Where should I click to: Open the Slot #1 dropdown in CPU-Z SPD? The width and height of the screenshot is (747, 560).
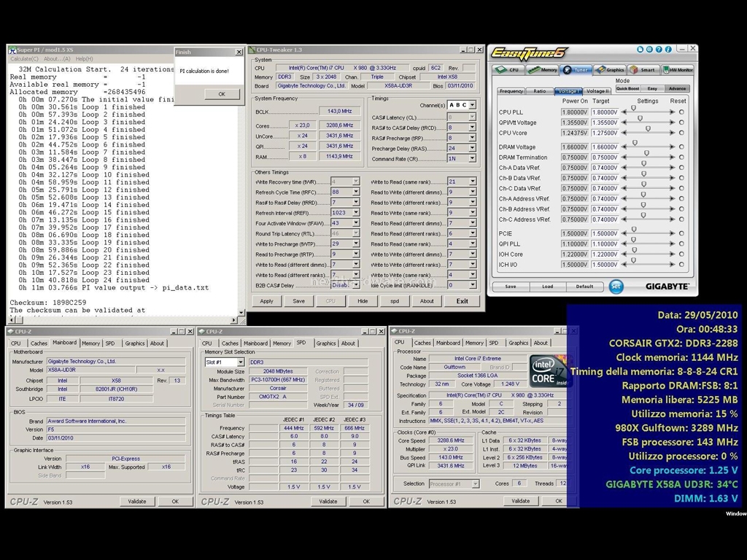point(241,362)
